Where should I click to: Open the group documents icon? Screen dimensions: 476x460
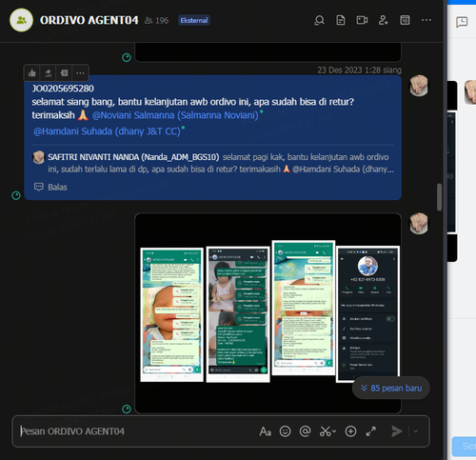(x=341, y=20)
